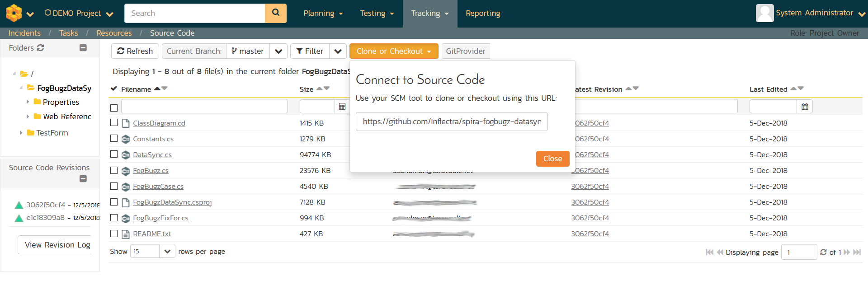Sort Filename column ascending arrow
Image resolution: width=868 pixels, height=285 pixels.
pos(157,89)
